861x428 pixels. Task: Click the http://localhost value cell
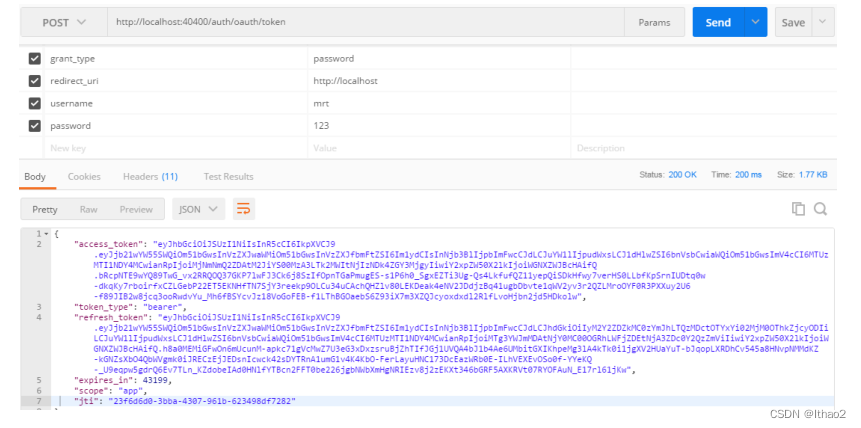(439, 81)
